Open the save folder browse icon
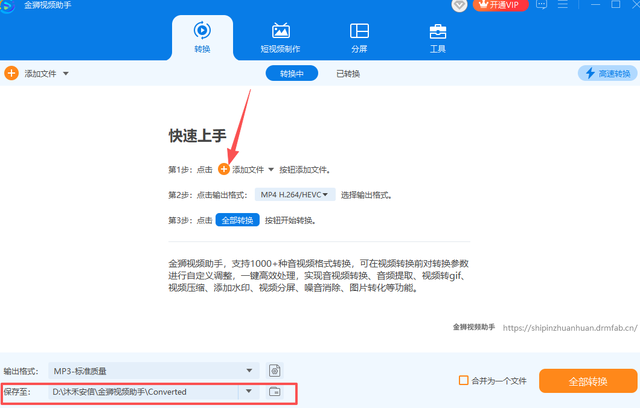 point(275,392)
